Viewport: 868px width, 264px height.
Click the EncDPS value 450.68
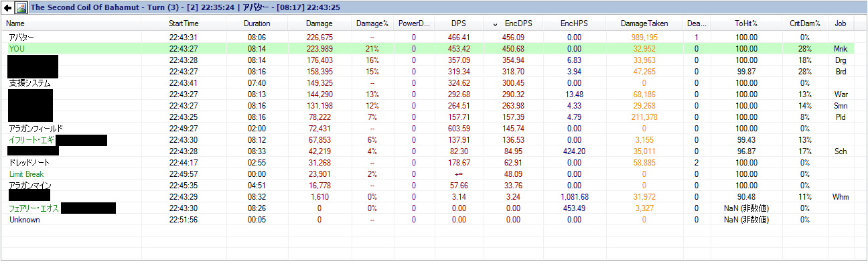[x=514, y=49]
